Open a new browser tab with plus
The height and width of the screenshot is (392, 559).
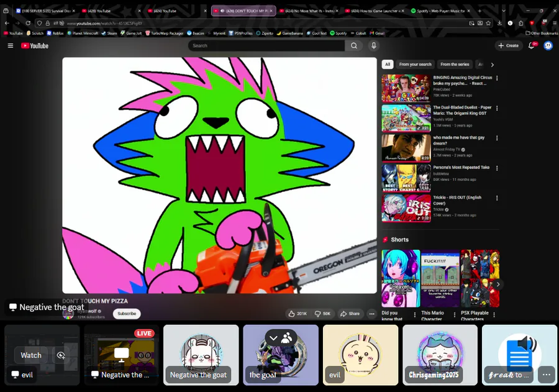click(x=479, y=11)
